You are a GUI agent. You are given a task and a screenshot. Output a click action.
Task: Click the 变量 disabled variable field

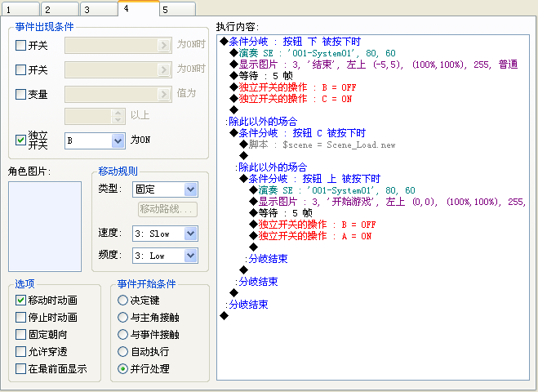(x=118, y=94)
